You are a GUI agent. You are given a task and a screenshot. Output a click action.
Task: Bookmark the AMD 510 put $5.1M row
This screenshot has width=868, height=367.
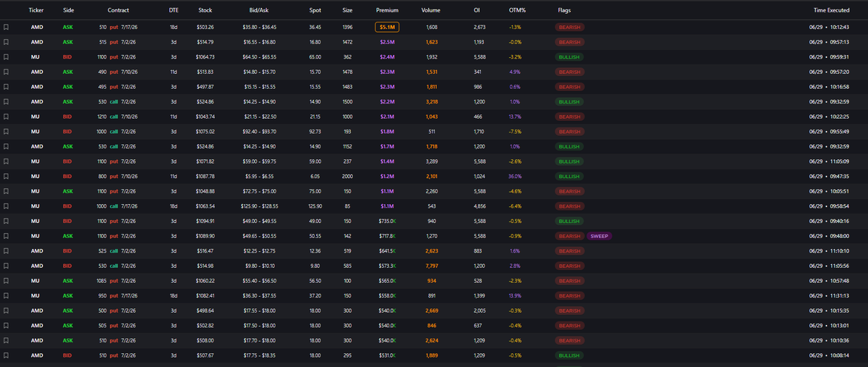pos(7,27)
